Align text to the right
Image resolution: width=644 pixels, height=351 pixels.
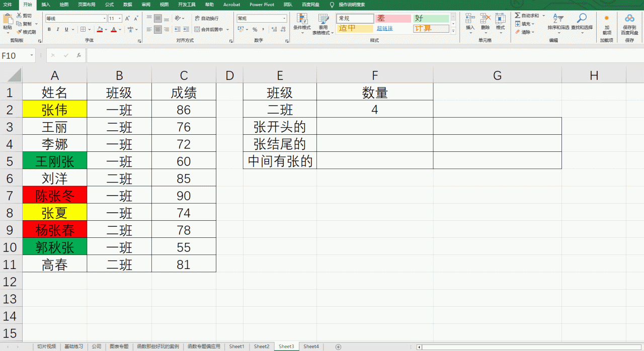point(167,30)
